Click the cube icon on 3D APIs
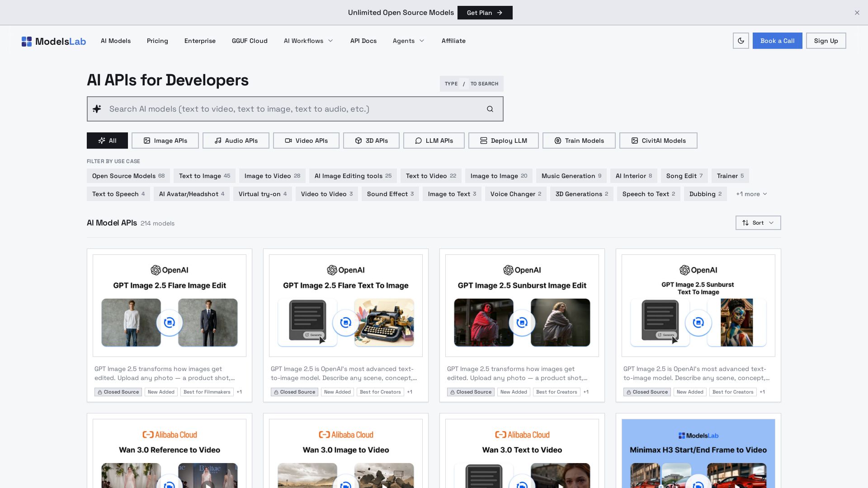This screenshot has width=868, height=488. pyautogui.click(x=359, y=141)
